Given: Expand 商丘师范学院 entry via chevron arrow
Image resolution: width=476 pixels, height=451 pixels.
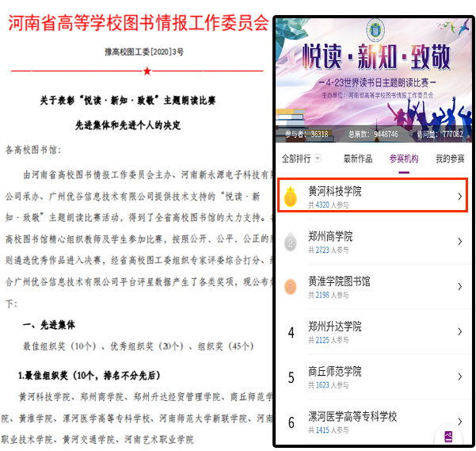Looking at the screenshot, I should [459, 376].
